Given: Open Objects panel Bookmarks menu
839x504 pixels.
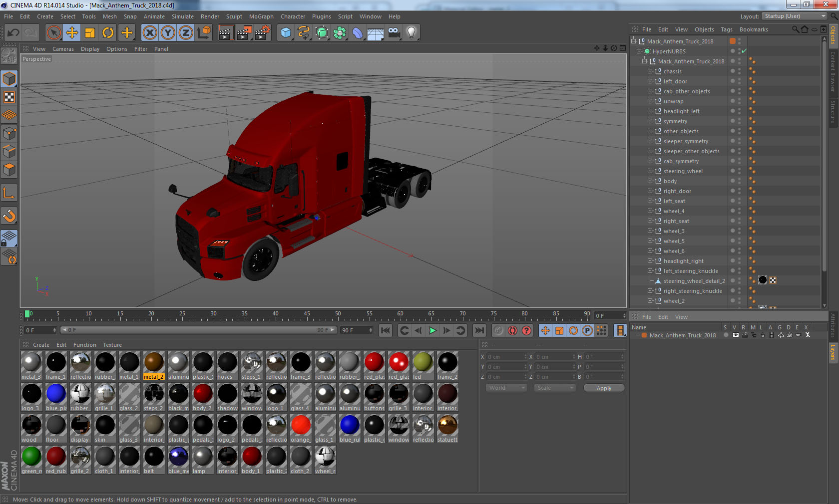Looking at the screenshot, I should click(754, 29).
